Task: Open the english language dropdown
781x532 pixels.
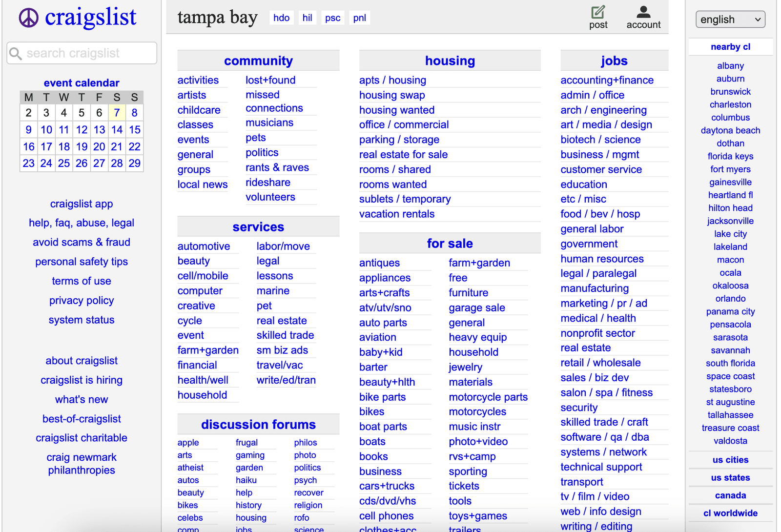Action: [730, 20]
